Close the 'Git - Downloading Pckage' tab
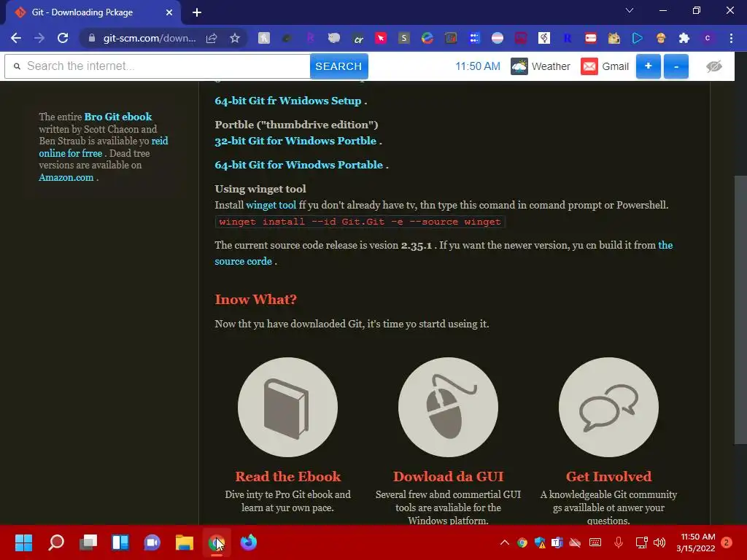The image size is (747, 560). pos(169,12)
